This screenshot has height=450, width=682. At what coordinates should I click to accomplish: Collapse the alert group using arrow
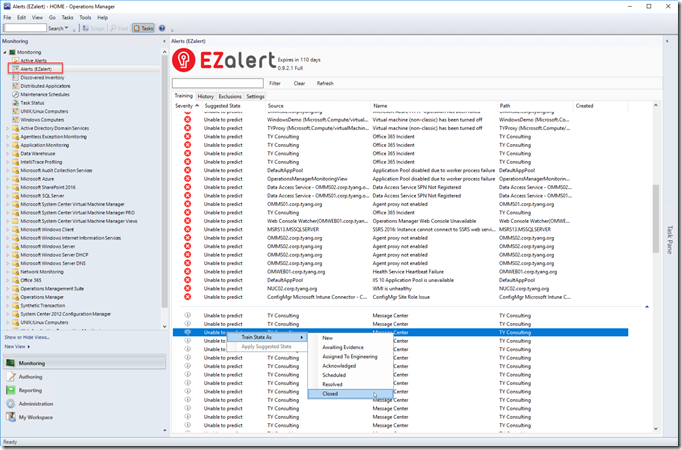647,307
